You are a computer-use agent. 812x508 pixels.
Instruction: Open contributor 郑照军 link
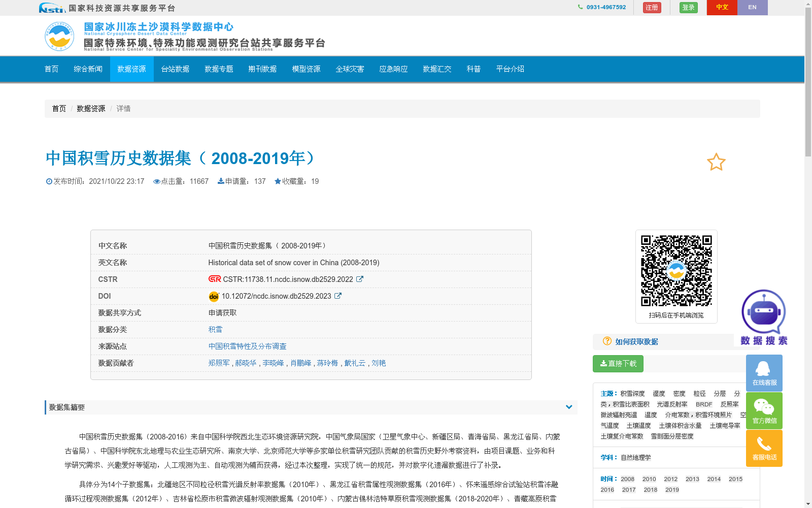tap(219, 363)
